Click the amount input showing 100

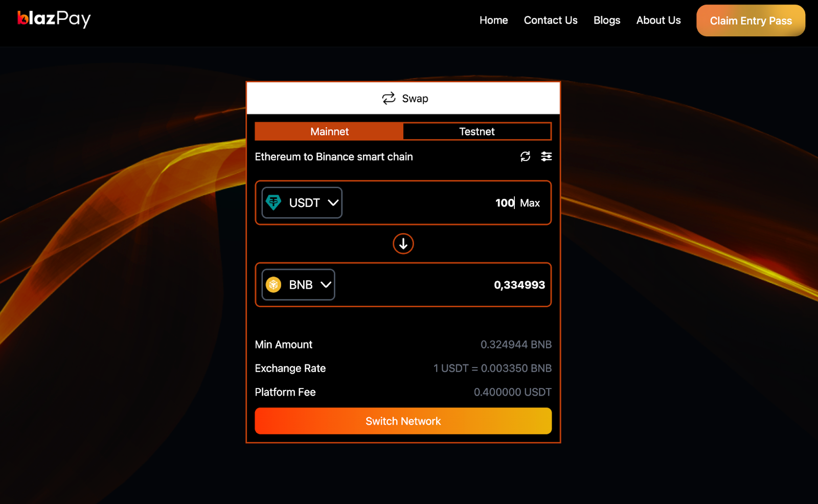pyautogui.click(x=504, y=203)
